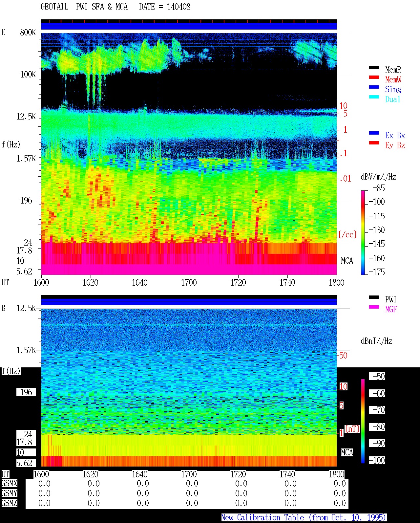Click the f(Hz) label of the B panel
Viewport: 420px width, 523px height.
11,371
